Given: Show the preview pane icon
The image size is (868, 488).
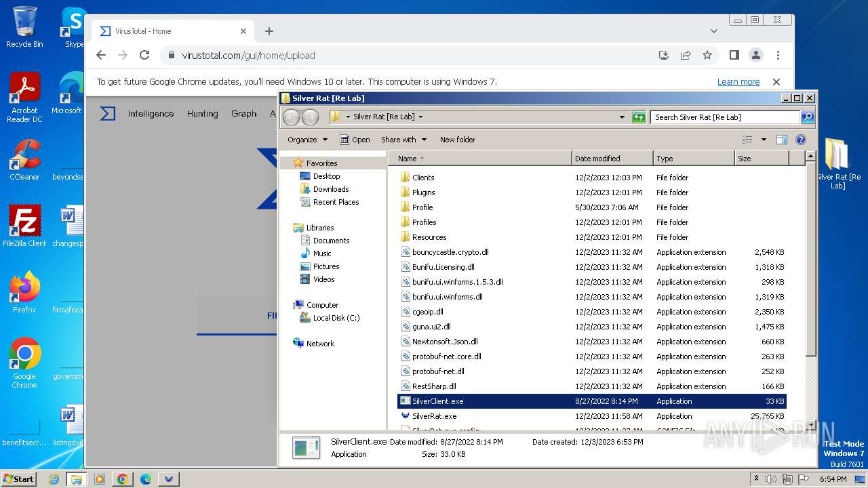Looking at the screenshot, I should (x=782, y=140).
